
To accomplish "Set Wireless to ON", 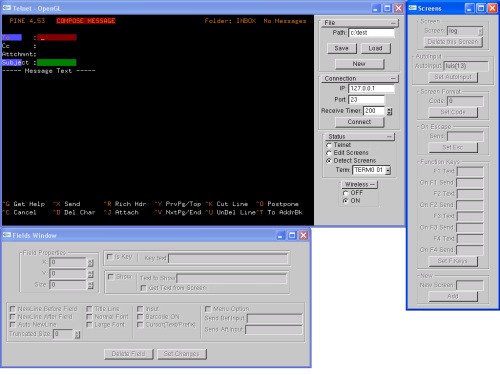I will point(345,201).
